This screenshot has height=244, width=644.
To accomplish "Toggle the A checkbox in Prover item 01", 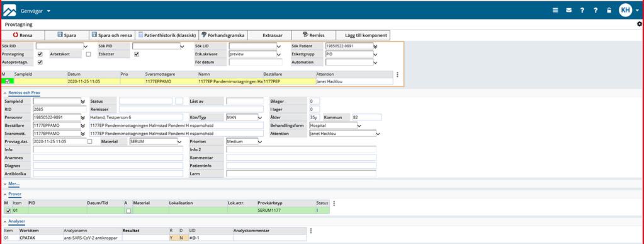I will (x=128, y=211).
